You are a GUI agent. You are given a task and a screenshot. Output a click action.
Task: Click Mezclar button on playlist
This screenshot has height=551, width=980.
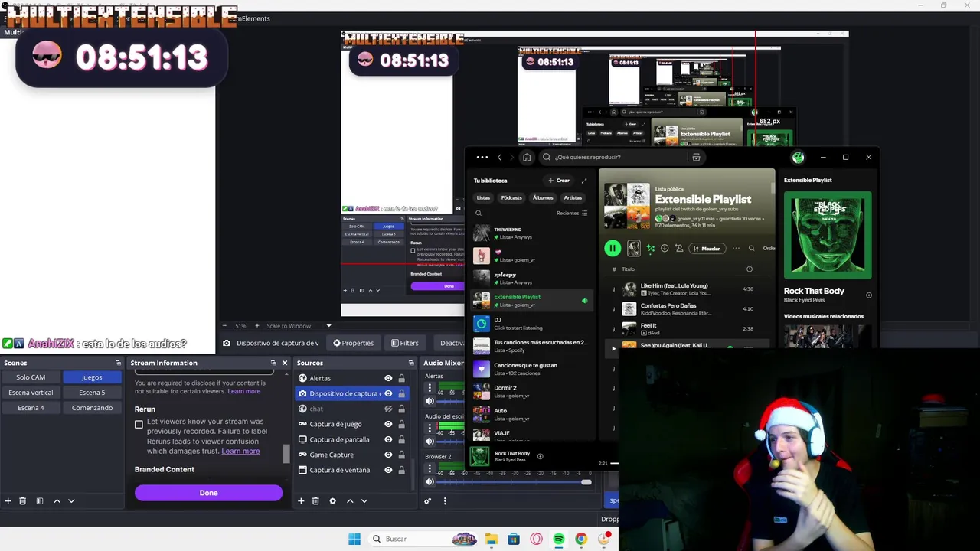pos(707,248)
